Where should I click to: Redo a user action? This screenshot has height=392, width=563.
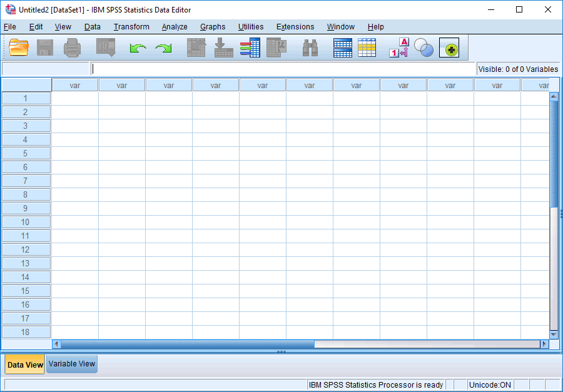163,48
